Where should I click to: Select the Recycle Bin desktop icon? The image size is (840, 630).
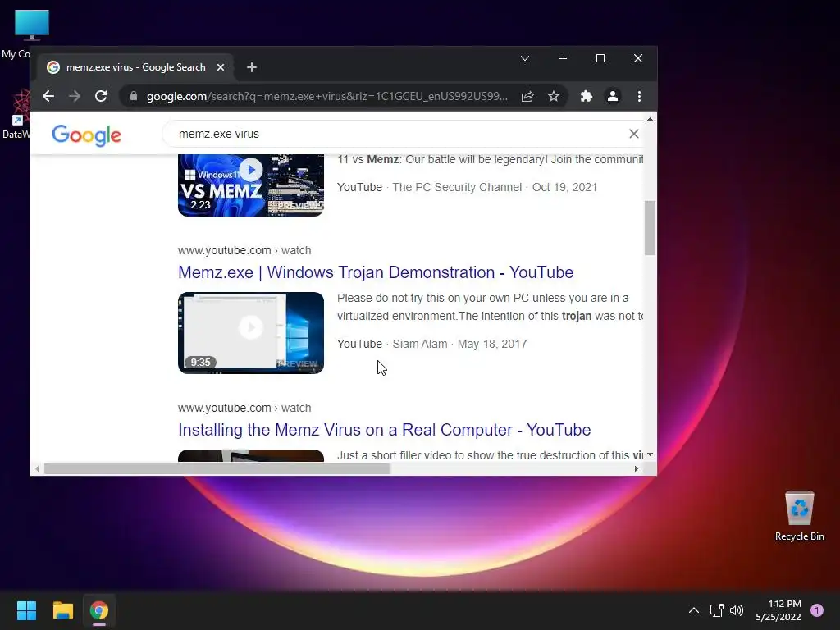pos(799,516)
